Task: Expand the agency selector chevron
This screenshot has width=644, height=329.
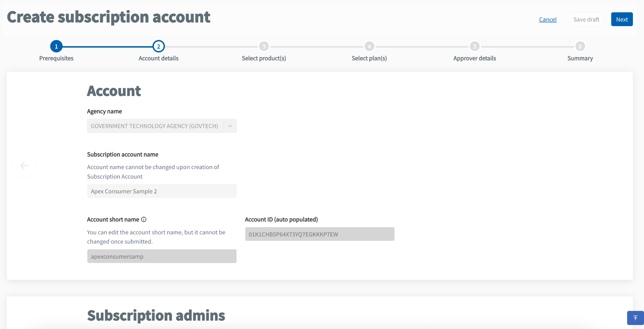Action: pos(230,126)
